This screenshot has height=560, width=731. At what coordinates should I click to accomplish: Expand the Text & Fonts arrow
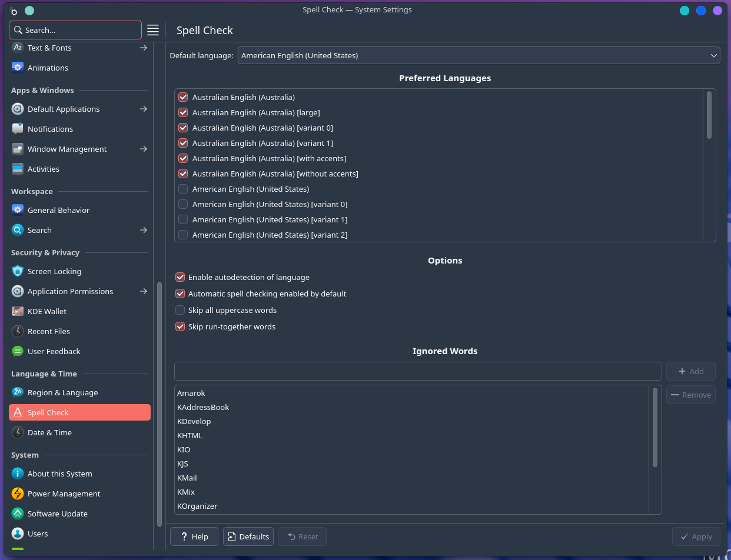143,48
